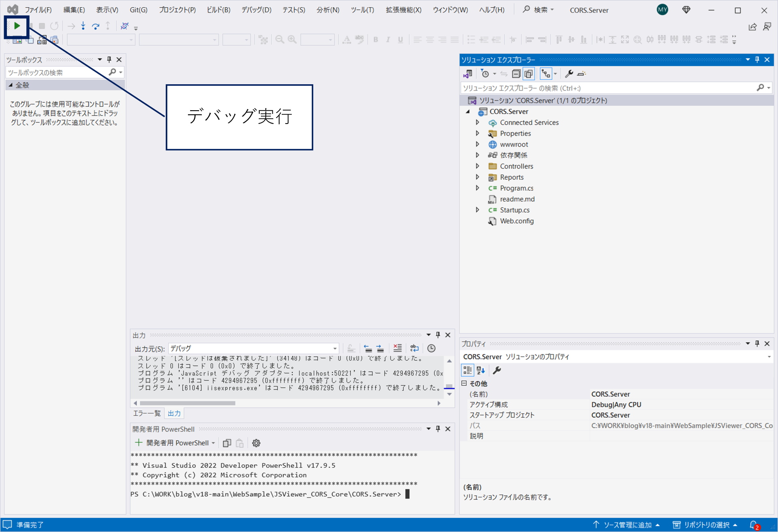This screenshot has width=778, height=532.
Task: Open the ビルド(B) menu
Action: 218,10
